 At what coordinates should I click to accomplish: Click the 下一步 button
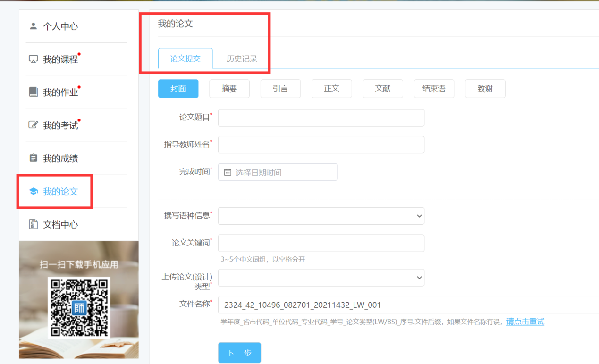coord(239,353)
